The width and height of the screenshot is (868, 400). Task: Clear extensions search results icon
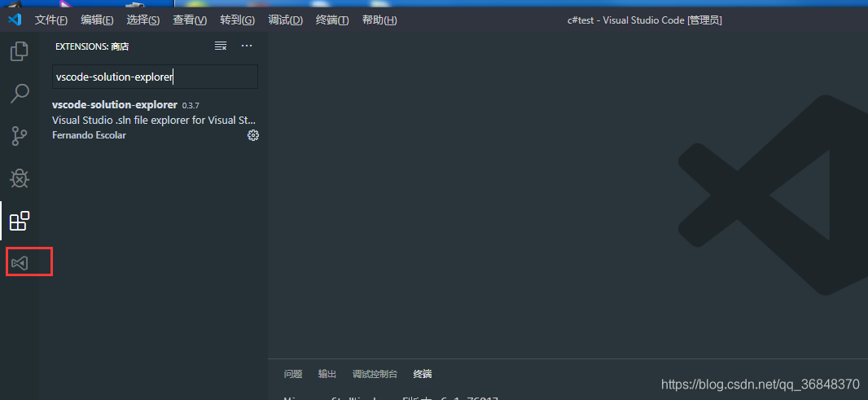[x=221, y=46]
